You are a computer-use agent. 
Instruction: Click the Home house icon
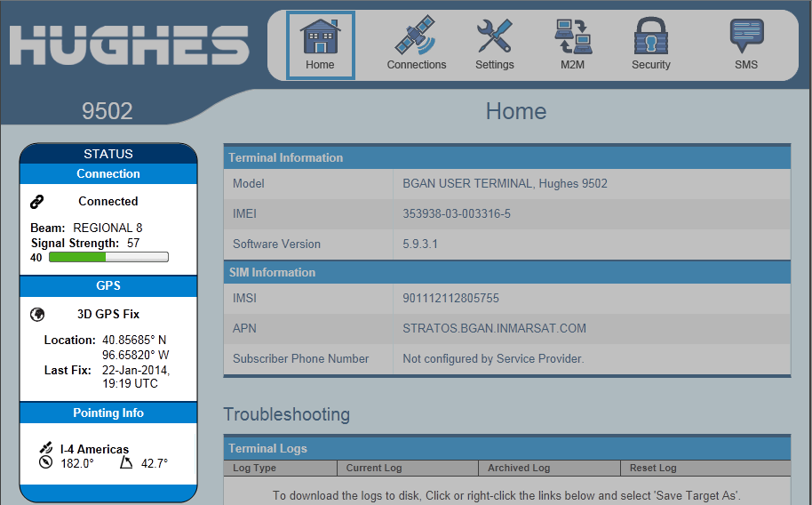coord(320,36)
